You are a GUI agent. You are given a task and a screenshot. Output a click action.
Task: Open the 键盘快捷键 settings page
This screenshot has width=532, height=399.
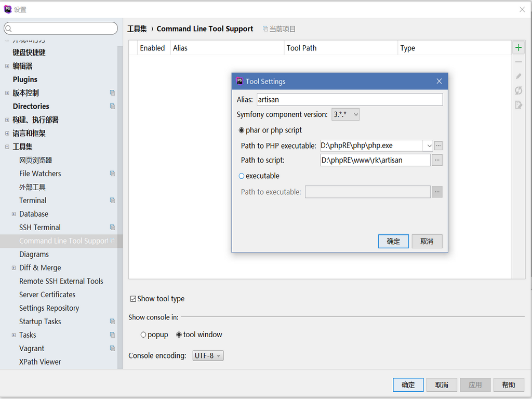[x=29, y=52]
